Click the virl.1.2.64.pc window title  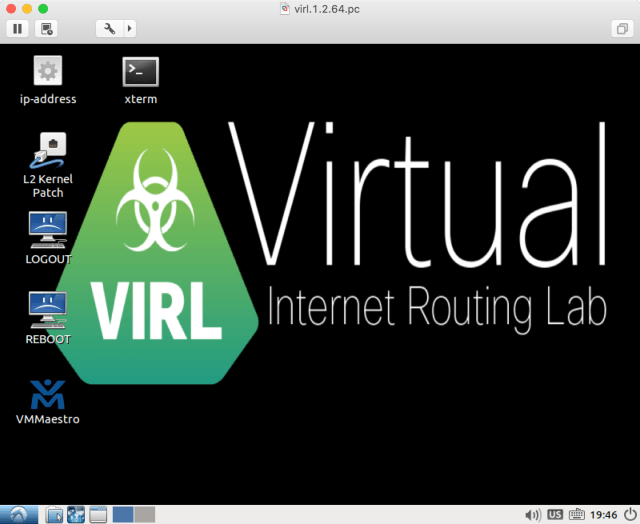click(327, 9)
